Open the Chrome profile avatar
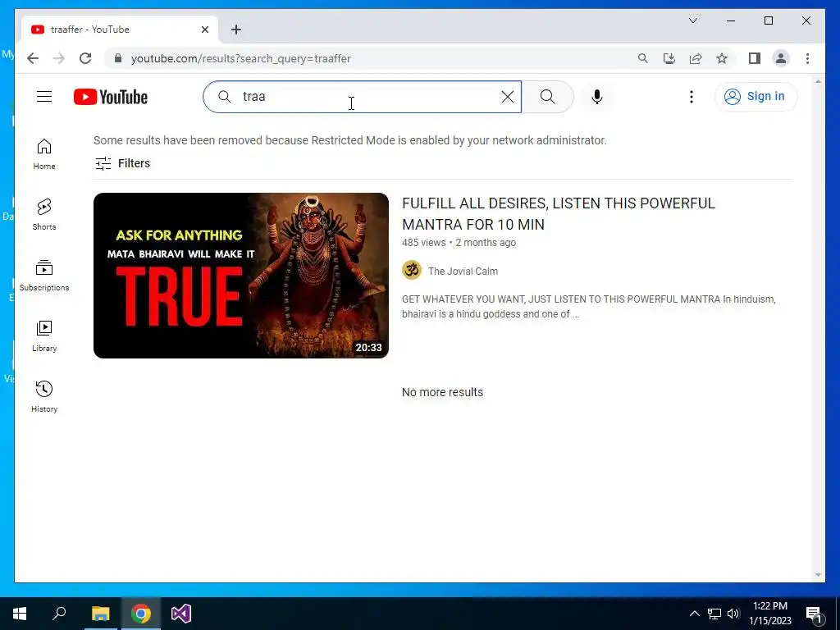 click(781, 58)
